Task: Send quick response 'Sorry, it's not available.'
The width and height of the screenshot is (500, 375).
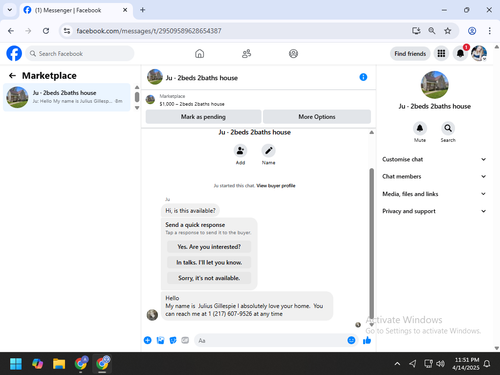Action: (209, 278)
